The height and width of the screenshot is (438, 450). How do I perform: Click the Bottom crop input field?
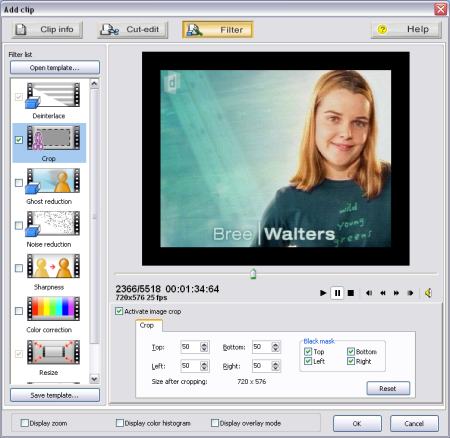261,347
